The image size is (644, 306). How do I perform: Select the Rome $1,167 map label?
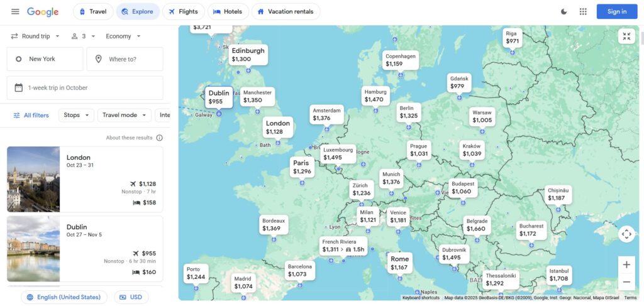[399, 263]
